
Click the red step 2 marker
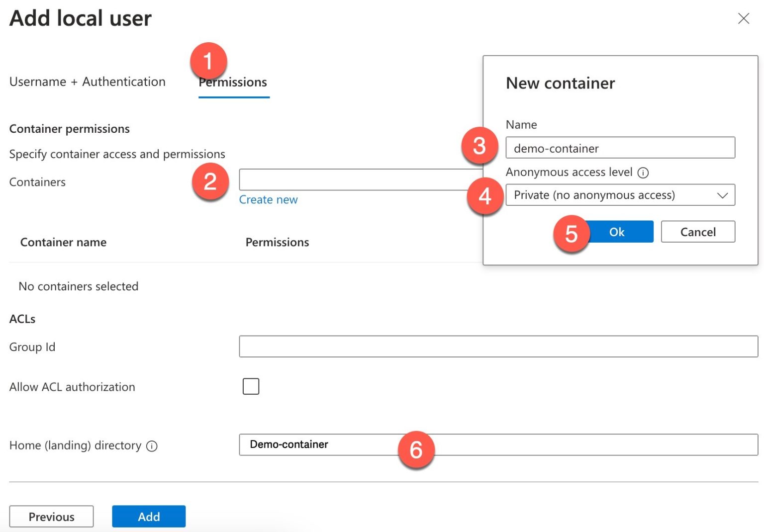(210, 181)
